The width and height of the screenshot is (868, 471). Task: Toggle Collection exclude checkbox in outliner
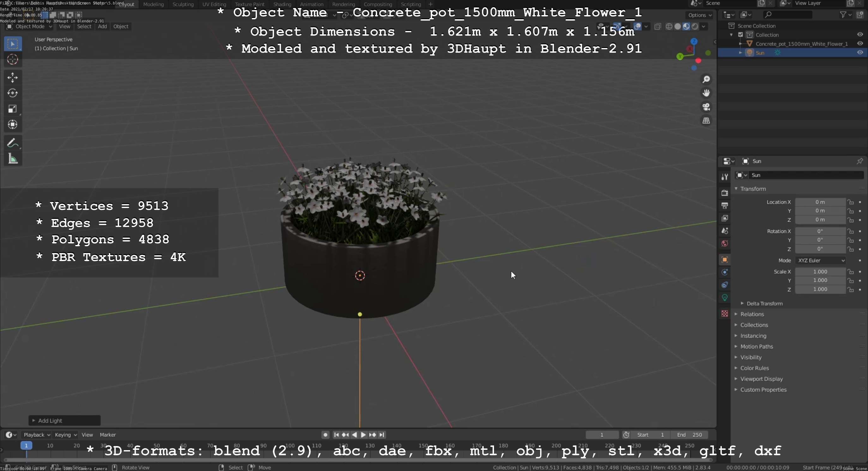[741, 35]
